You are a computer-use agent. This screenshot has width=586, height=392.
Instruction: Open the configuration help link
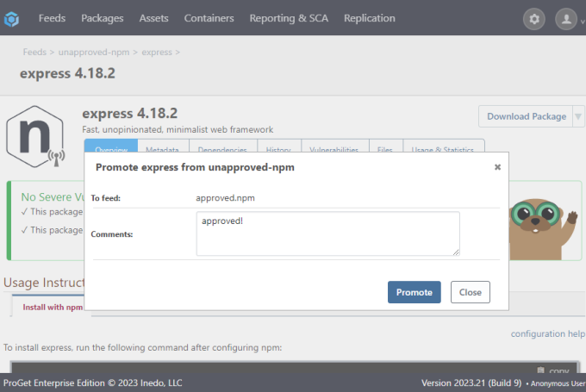(x=547, y=333)
